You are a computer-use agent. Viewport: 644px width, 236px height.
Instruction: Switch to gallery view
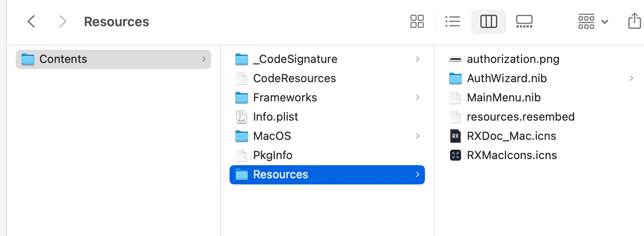point(524,21)
